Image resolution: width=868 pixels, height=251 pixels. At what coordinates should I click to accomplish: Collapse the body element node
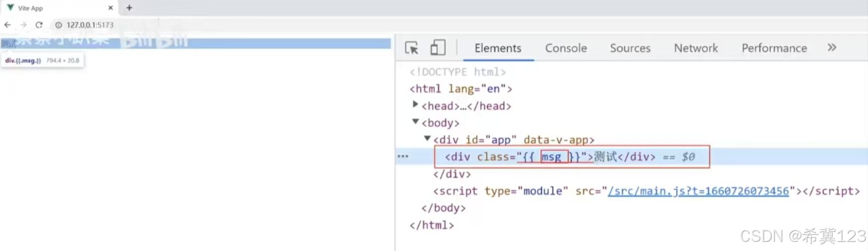tap(415, 121)
